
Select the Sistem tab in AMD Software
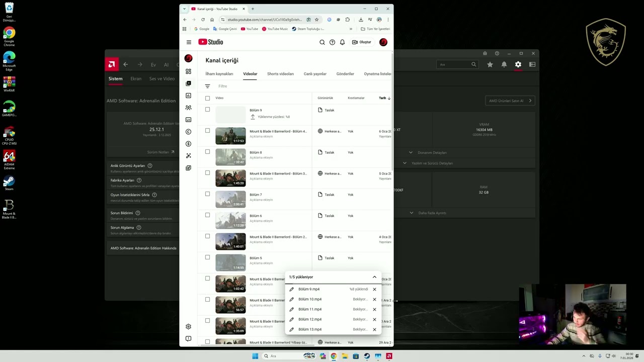[x=115, y=78]
